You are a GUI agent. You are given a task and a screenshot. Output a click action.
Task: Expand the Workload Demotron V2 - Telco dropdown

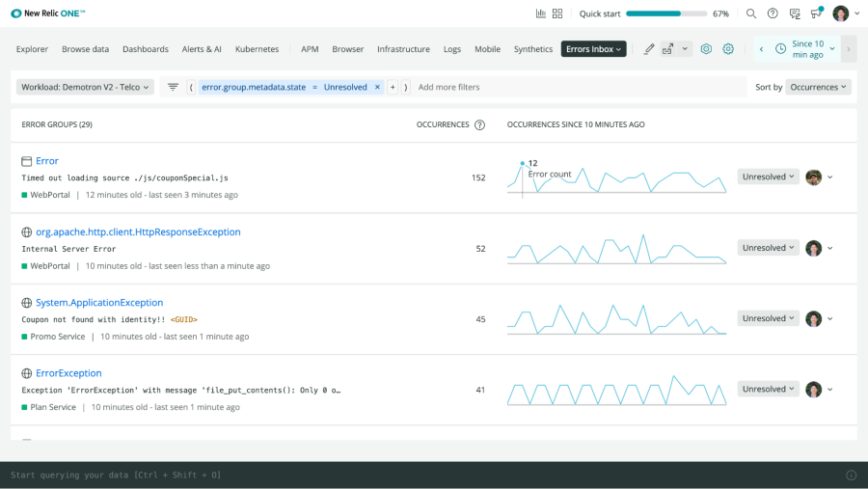click(x=85, y=87)
